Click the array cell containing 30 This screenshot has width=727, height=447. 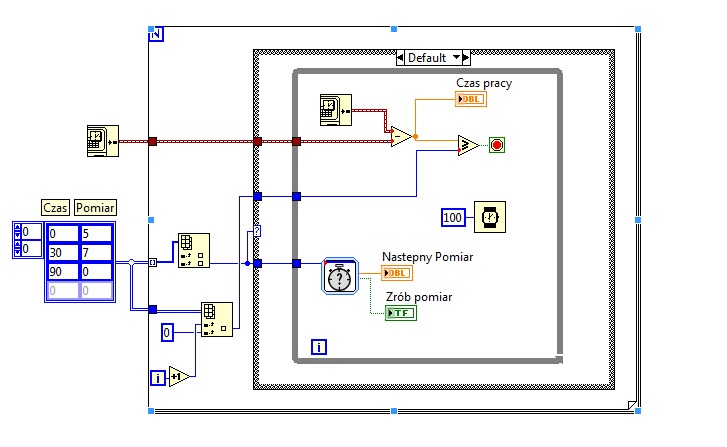pos(64,253)
